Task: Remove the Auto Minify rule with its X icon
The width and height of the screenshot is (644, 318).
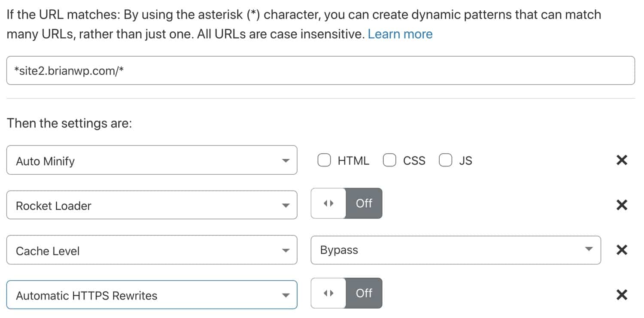Action: [622, 160]
